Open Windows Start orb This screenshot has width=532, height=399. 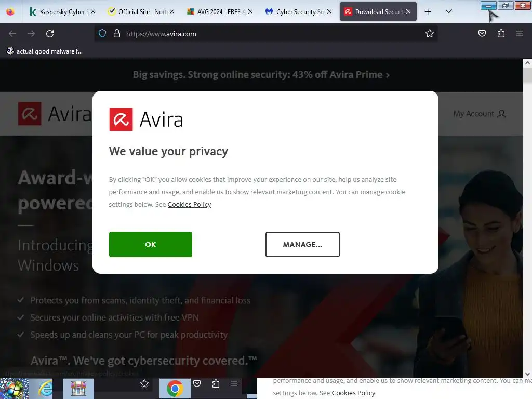pos(14,389)
